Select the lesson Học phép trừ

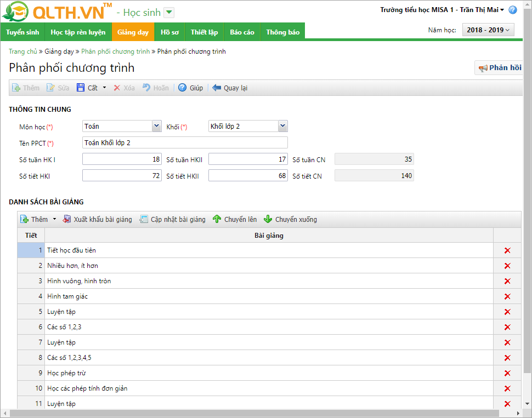(269, 373)
